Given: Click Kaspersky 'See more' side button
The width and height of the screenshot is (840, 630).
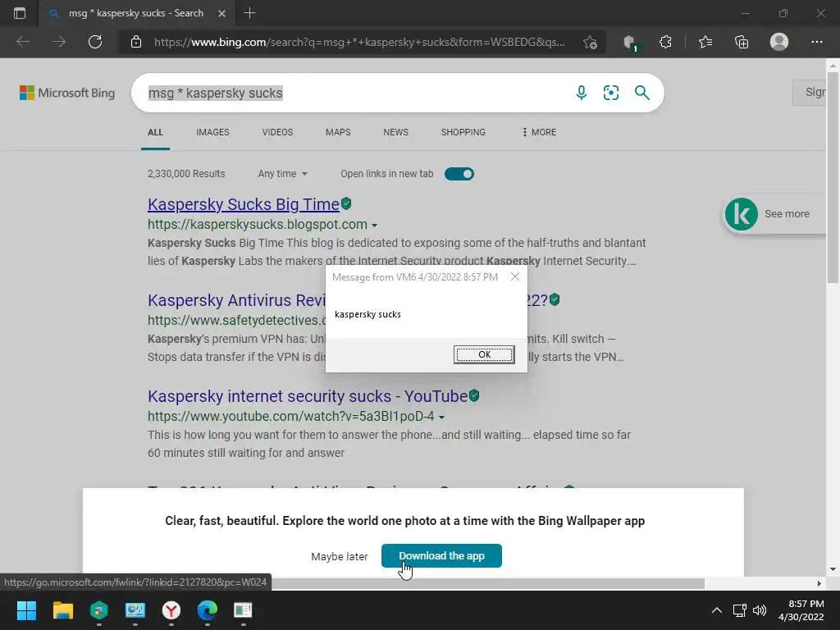Looking at the screenshot, I should [774, 214].
